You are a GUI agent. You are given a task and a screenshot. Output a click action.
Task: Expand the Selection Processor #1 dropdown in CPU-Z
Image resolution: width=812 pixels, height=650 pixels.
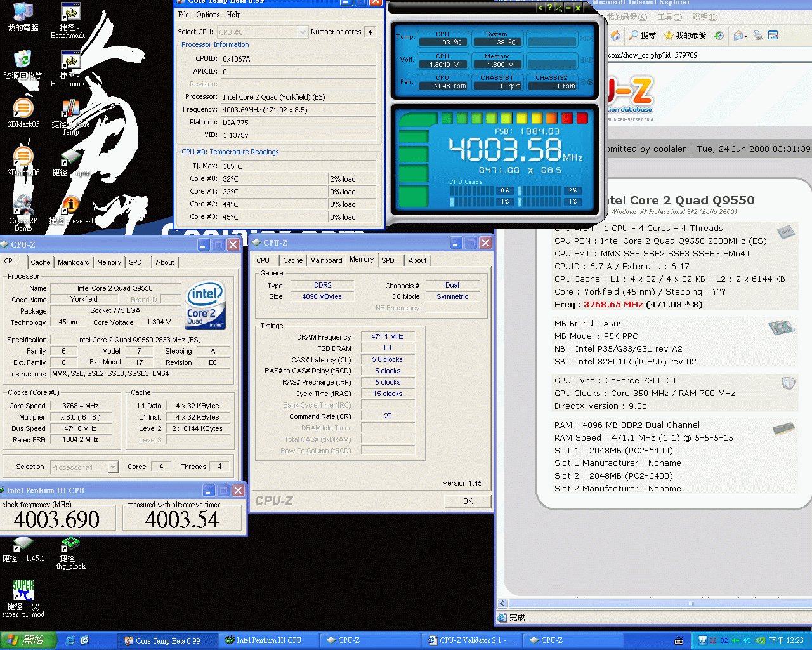113,467
